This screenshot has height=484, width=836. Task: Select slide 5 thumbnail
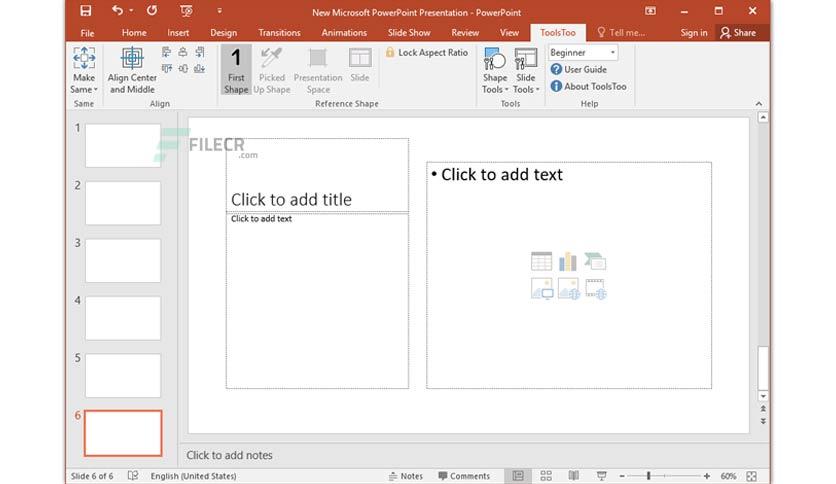(123, 376)
